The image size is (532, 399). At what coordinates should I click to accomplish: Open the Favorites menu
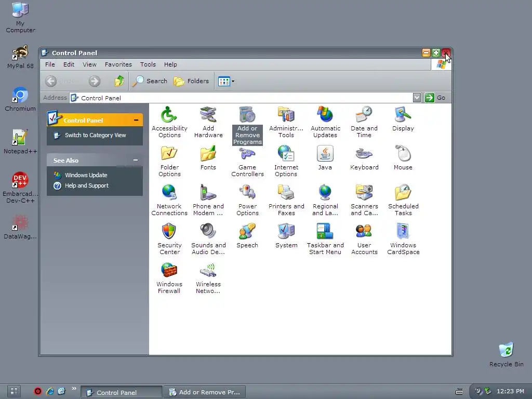pos(118,64)
